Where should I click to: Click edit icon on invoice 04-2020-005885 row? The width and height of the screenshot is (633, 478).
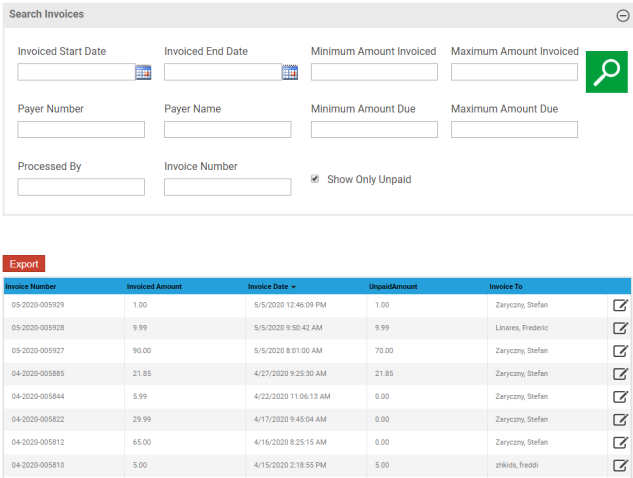pyautogui.click(x=620, y=374)
